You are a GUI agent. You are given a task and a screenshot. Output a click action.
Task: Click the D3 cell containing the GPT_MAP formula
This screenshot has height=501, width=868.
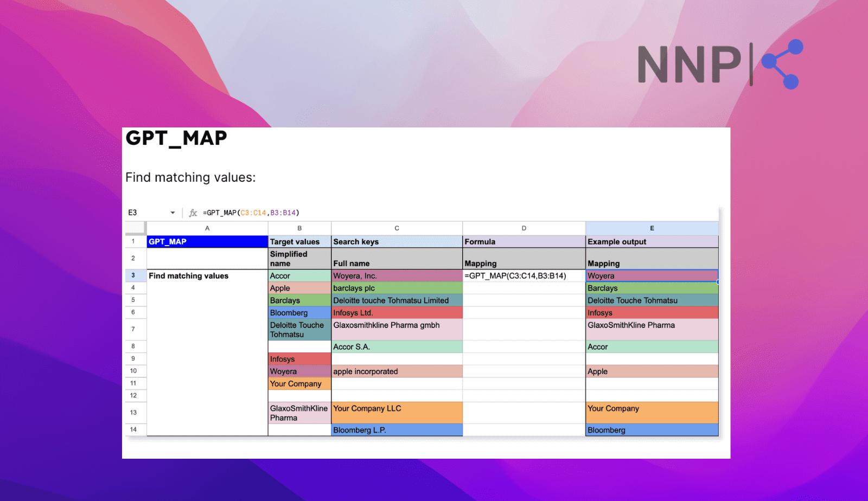(524, 275)
